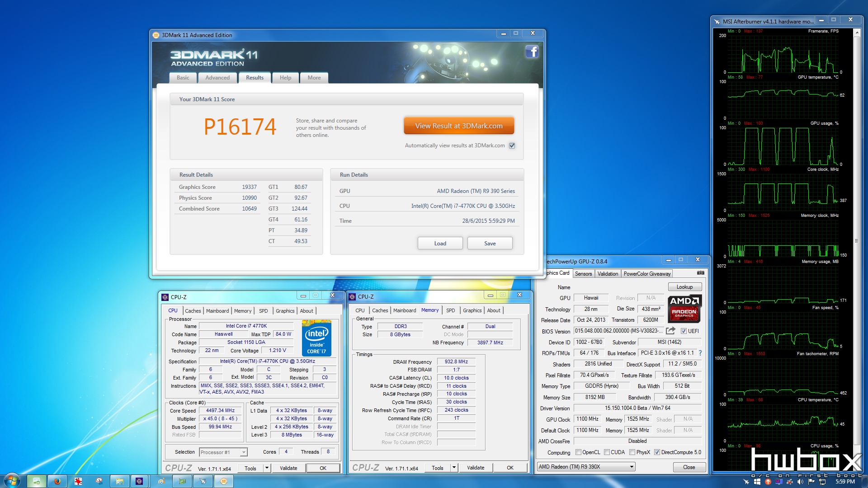Viewport: 868px width, 488px height.
Task: Open the Paint palette taskbar icon
Action: point(162,481)
